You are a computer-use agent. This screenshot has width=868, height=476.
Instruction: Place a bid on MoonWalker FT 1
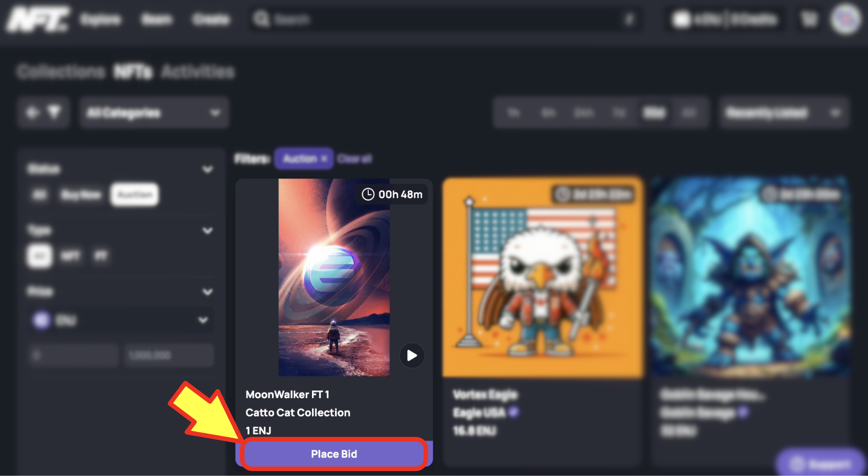click(x=333, y=454)
